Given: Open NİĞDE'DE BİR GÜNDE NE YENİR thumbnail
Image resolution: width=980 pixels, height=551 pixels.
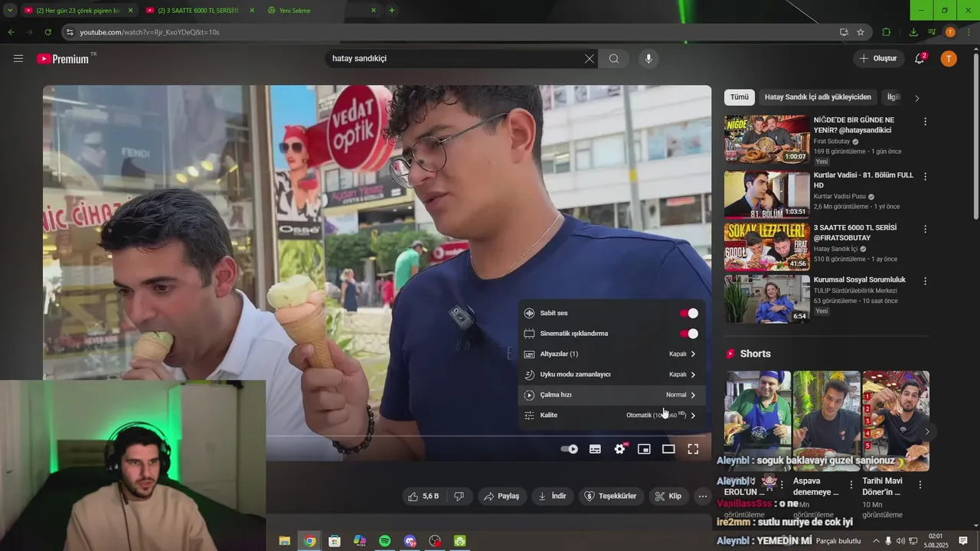Looking at the screenshot, I should click(x=767, y=139).
